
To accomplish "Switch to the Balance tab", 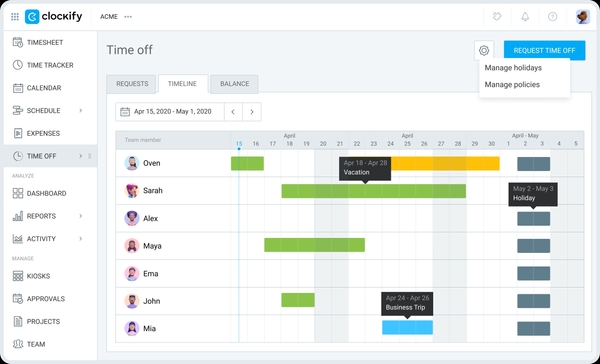I will [x=235, y=84].
